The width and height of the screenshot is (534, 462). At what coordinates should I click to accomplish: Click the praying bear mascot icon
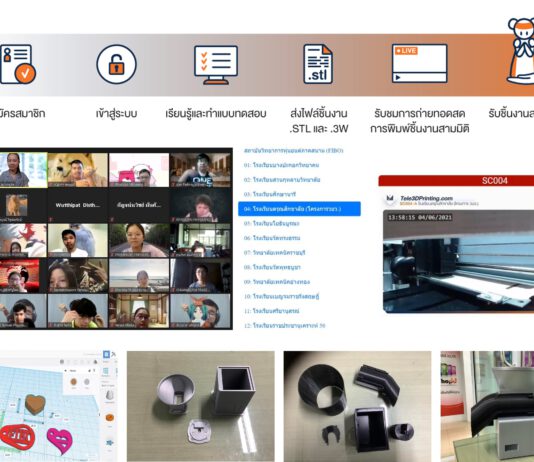click(520, 51)
